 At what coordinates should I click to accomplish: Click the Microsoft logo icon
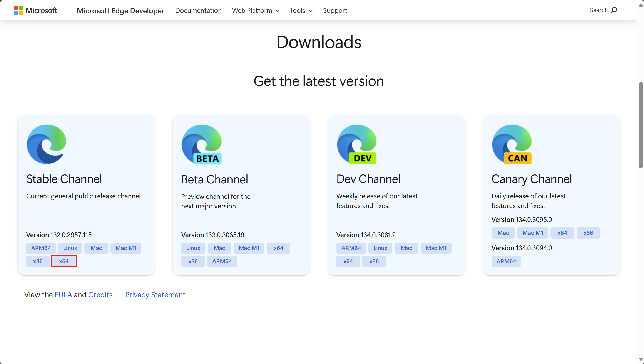click(19, 10)
